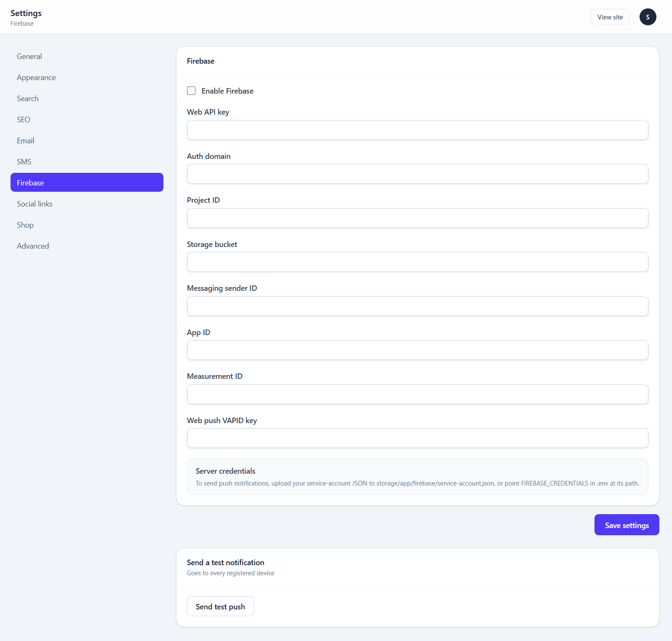The image size is (672, 641).
Task: Open Search settings
Action: click(87, 98)
